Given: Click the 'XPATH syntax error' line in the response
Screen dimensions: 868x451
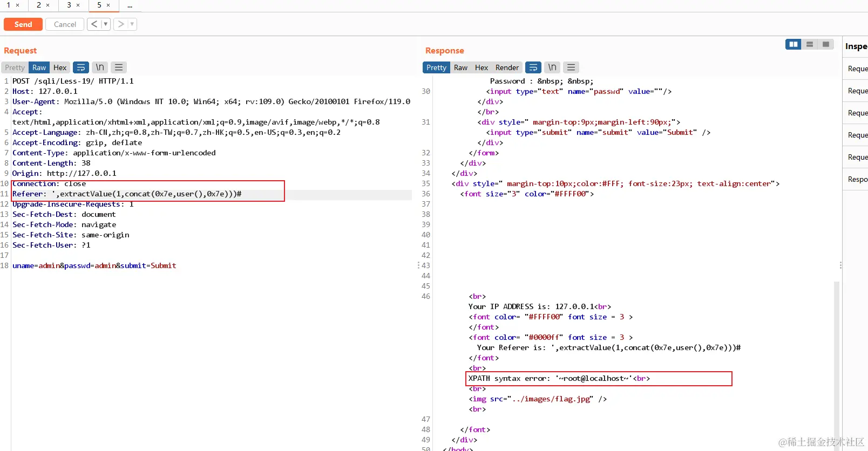Looking at the screenshot, I should click(559, 378).
